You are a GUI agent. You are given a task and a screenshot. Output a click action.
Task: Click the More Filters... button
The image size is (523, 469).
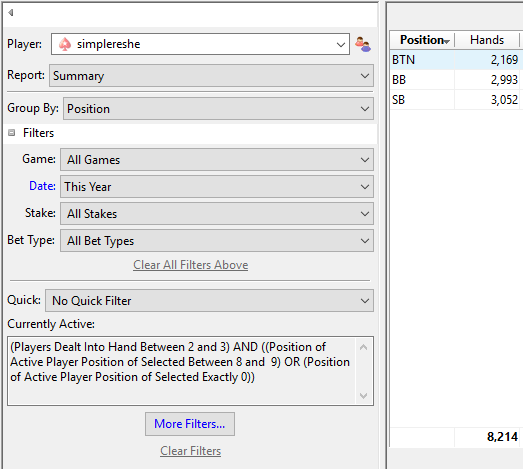pyautogui.click(x=190, y=424)
